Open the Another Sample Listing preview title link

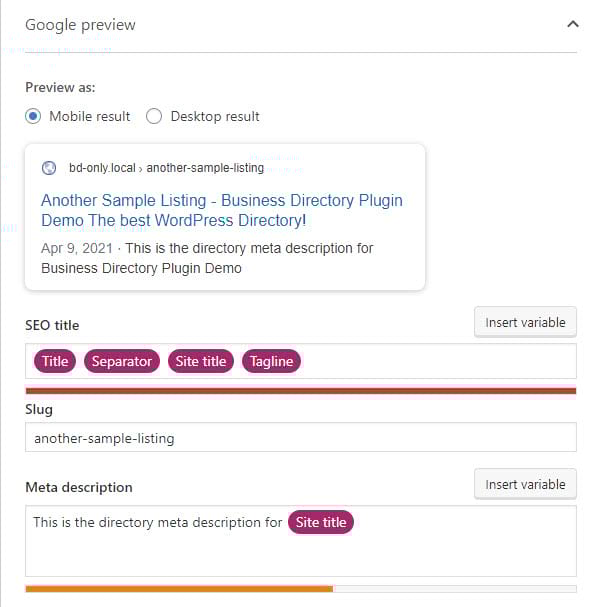coord(222,210)
